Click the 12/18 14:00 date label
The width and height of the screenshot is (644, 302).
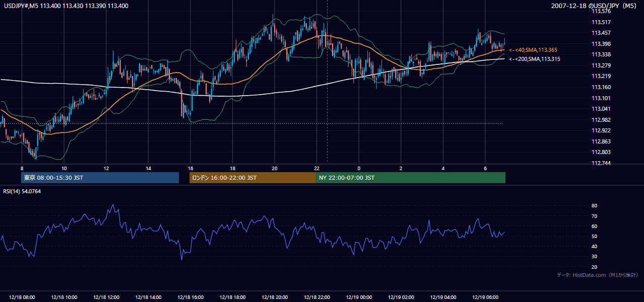148,297
